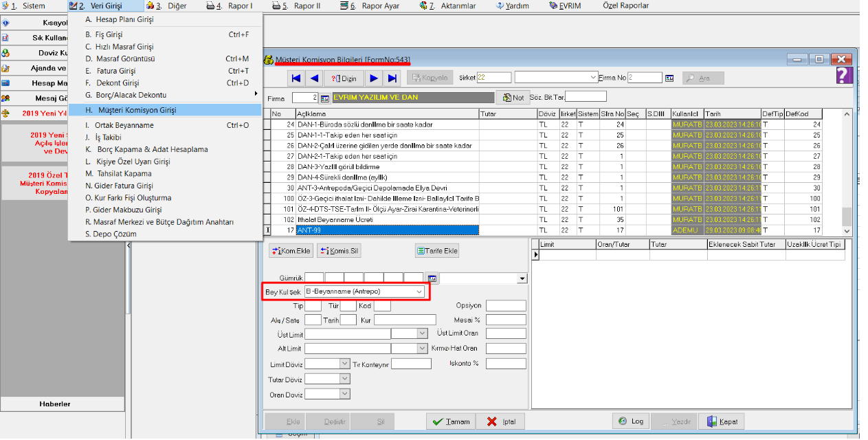Click the commission grid scrollbar down arrow
This screenshot has width=868, height=440.
point(847,232)
